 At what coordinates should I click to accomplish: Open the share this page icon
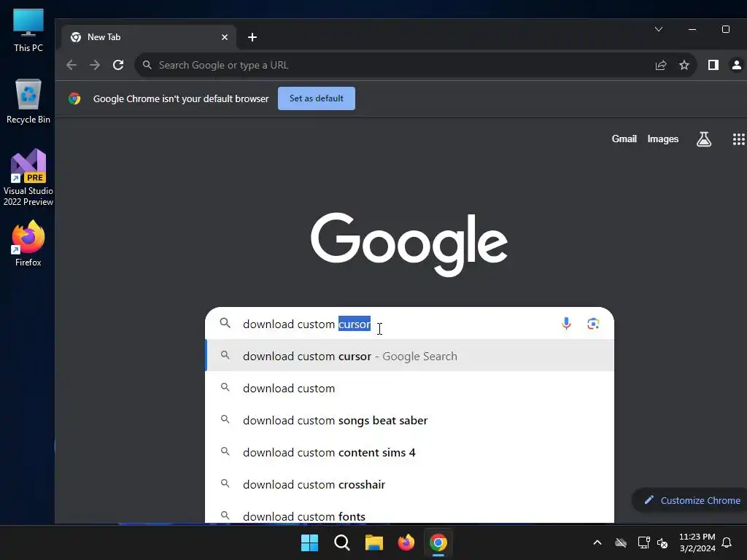pyautogui.click(x=661, y=65)
